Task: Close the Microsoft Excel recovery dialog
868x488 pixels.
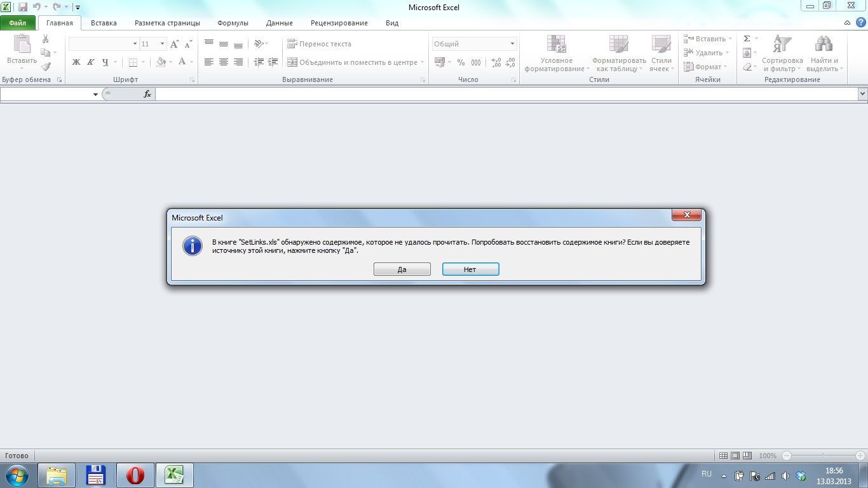Action: (686, 215)
